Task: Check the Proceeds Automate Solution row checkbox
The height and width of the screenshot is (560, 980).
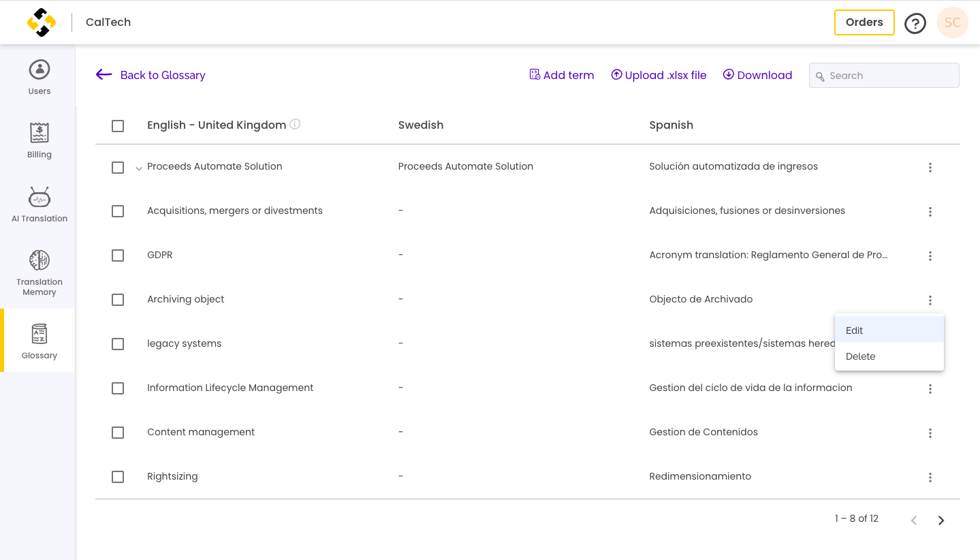Action: pos(118,168)
